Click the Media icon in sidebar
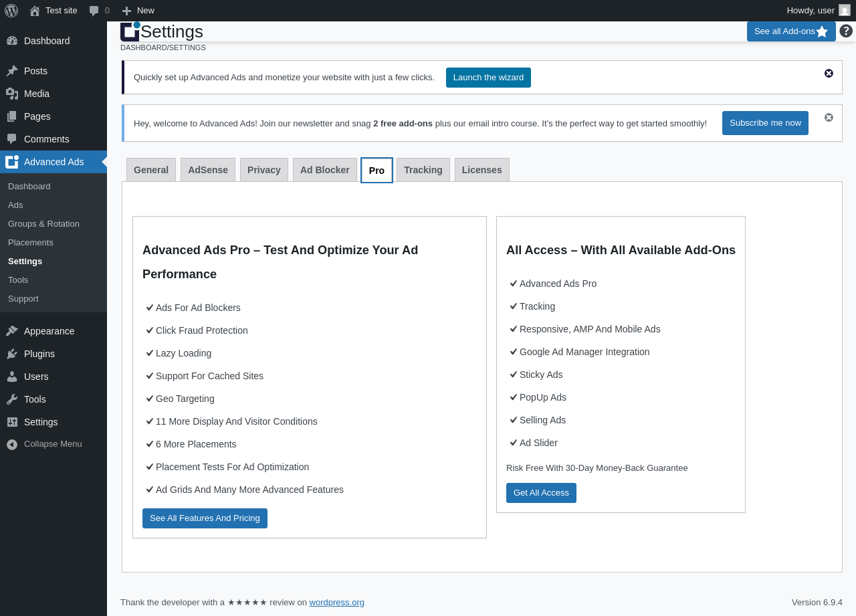 [12, 94]
